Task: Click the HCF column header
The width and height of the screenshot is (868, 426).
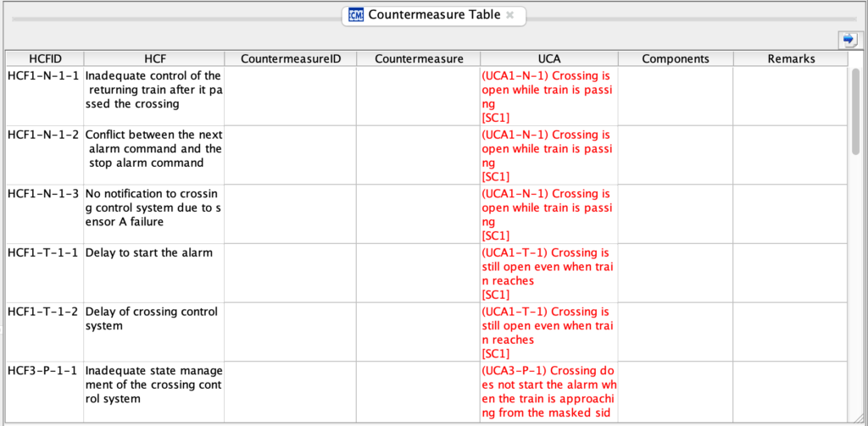Action: point(154,58)
